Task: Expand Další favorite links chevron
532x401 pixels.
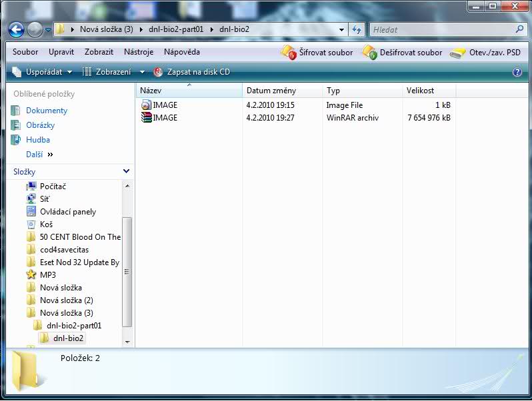Action: pos(50,155)
